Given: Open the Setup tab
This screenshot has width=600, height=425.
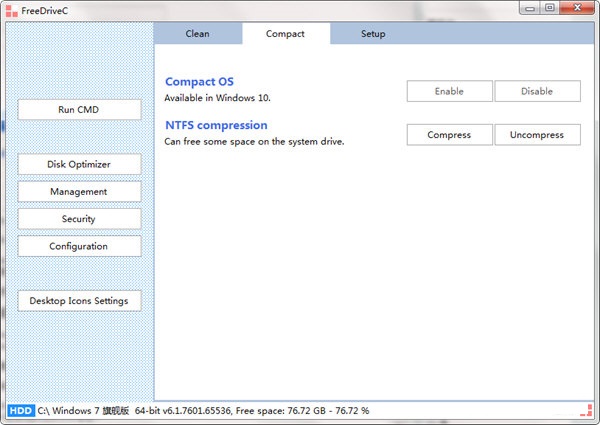Looking at the screenshot, I should point(373,34).
